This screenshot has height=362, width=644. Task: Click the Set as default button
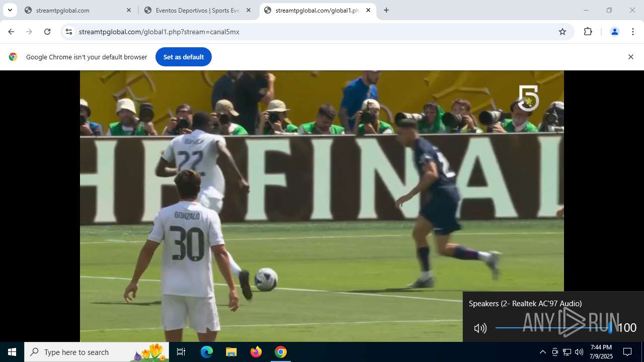click(x=184, y=57)
